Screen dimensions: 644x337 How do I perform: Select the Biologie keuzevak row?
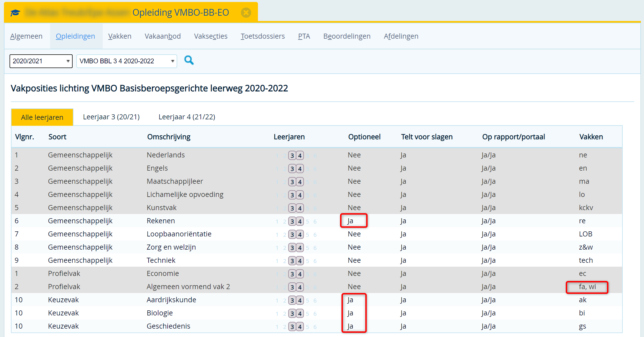point(317,313)
